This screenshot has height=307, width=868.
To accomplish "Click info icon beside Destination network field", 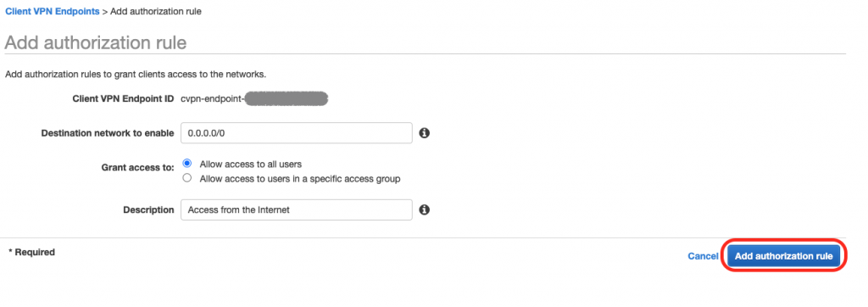I will tap(425, 133).
